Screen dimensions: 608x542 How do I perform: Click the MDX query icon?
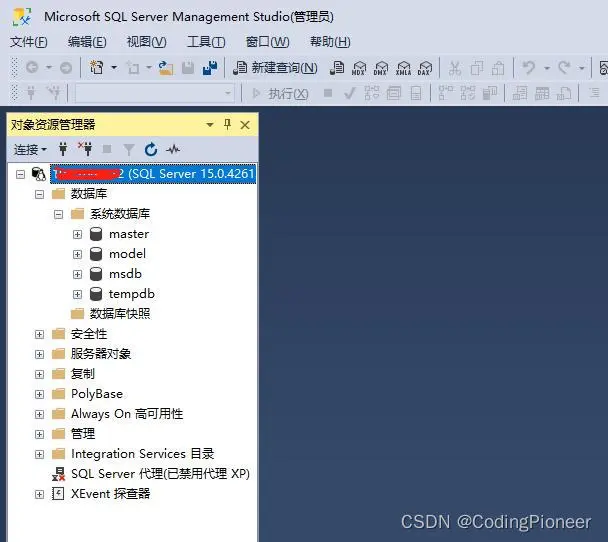click(x=358, y=68)
